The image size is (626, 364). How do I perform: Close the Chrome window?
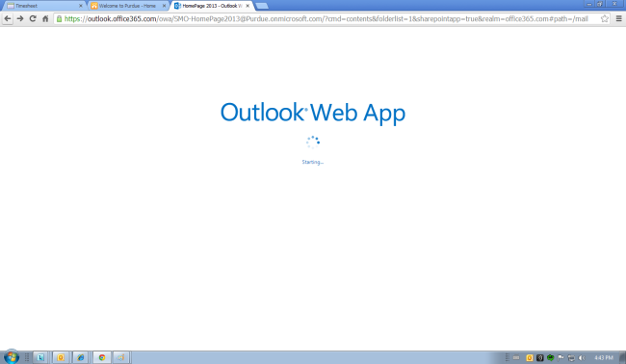614,4
